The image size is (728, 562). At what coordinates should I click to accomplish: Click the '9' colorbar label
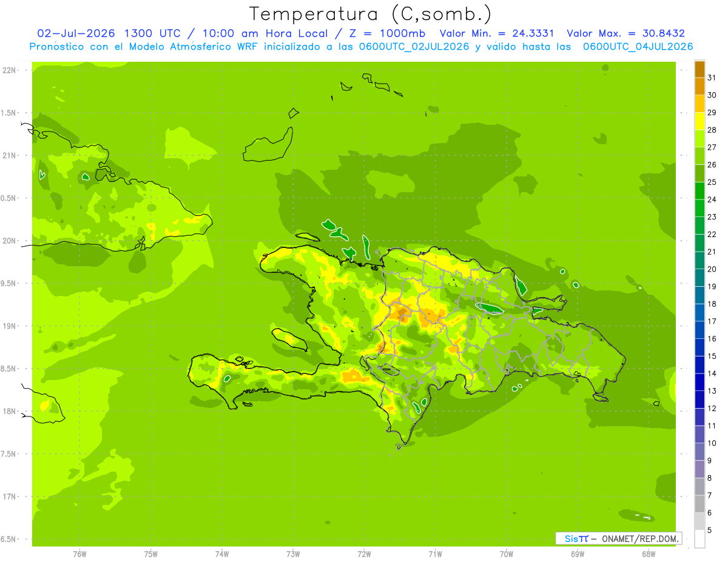point(710,461)
